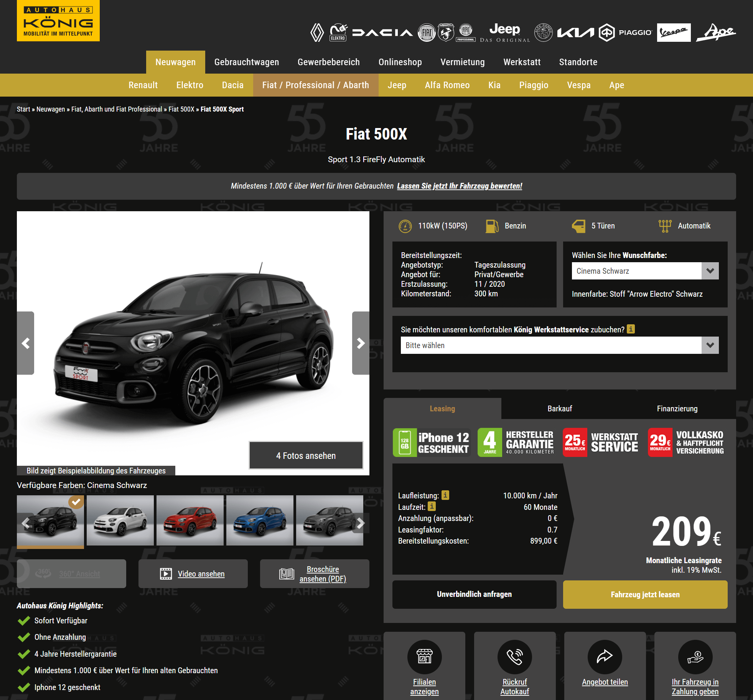Screen dimensions: 753x700
Task: Click the Neuwagen breadcrumb link
Action: (x=51, y=109)
